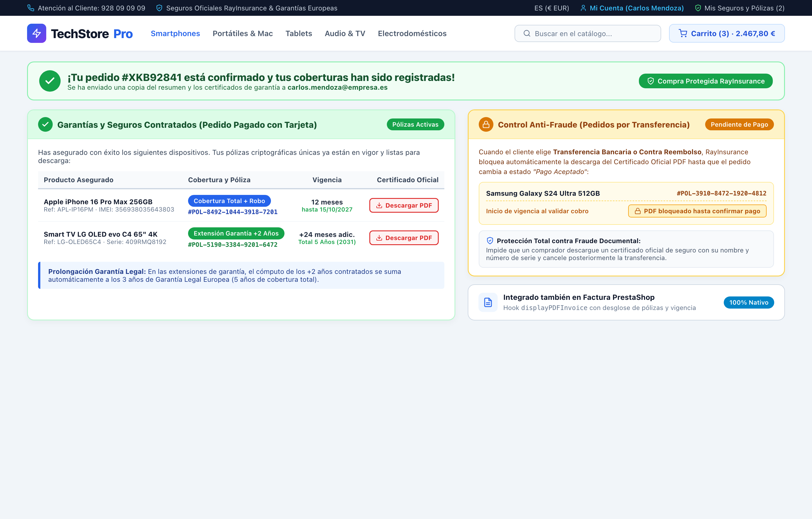Click the magnifier icon in the search box
This screenshot has height=519, width=812.
click(x=527, y=33)
